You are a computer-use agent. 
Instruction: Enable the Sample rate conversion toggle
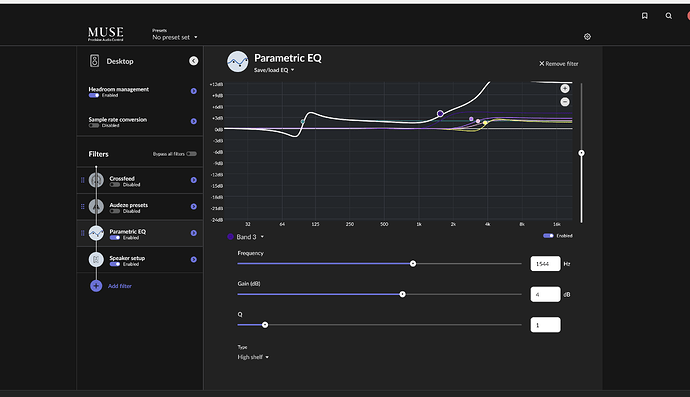pos(94,125)
